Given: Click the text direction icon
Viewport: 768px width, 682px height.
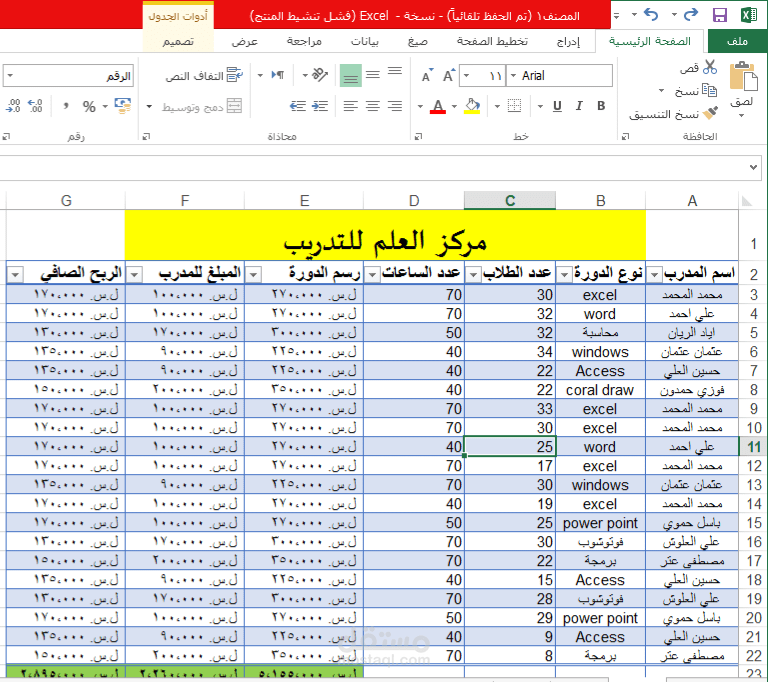Looking at the screenshot, I should [278, 75].
